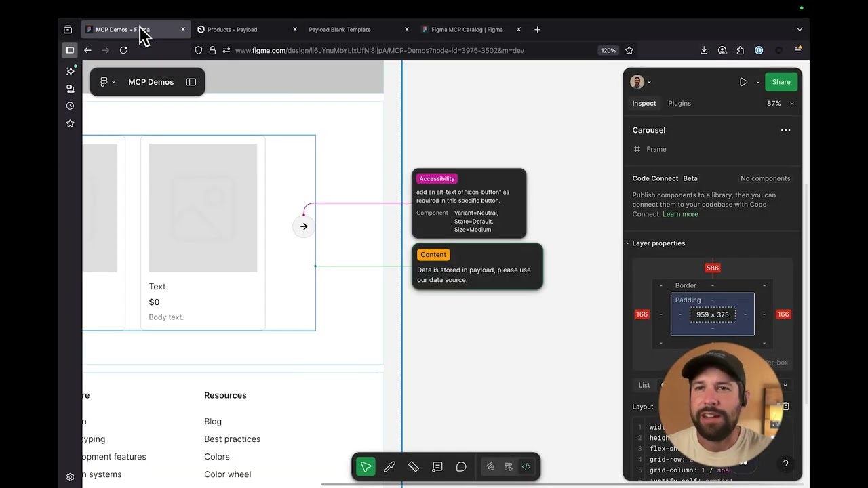Click the carousel next arrow button
Screen dimensions: 868x488
pos(304,226)
